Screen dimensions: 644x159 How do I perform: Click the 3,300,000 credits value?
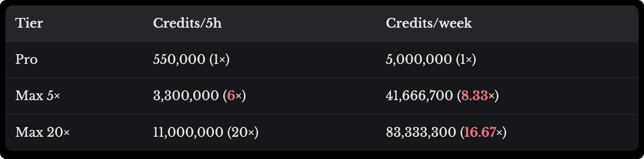tap(186, 96)
